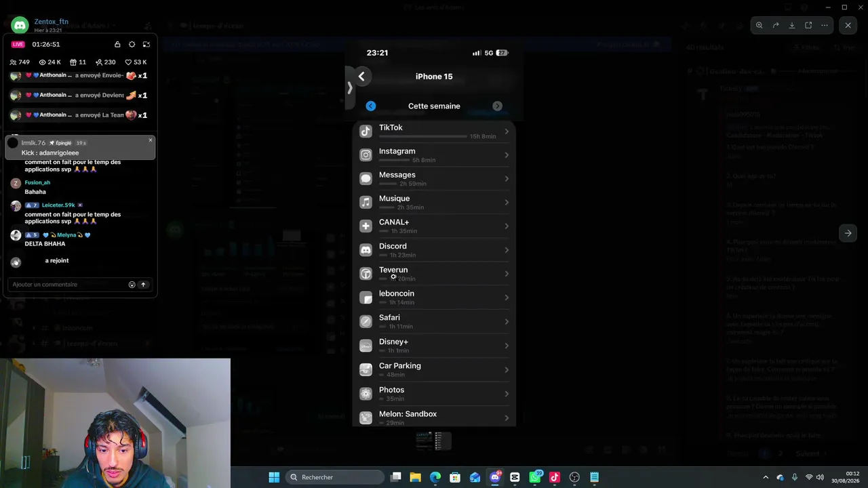Tap the Car Parking app icon
Image resolution: width=868 pixels, height=488 pixels.
[366, 369]
